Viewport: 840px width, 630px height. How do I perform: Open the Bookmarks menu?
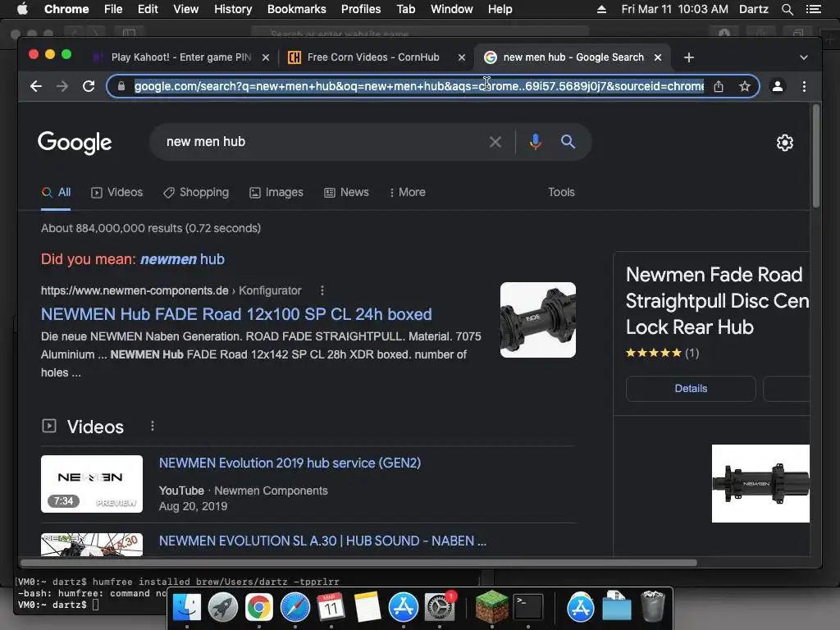pyautogui.click(x=296, y=9)
